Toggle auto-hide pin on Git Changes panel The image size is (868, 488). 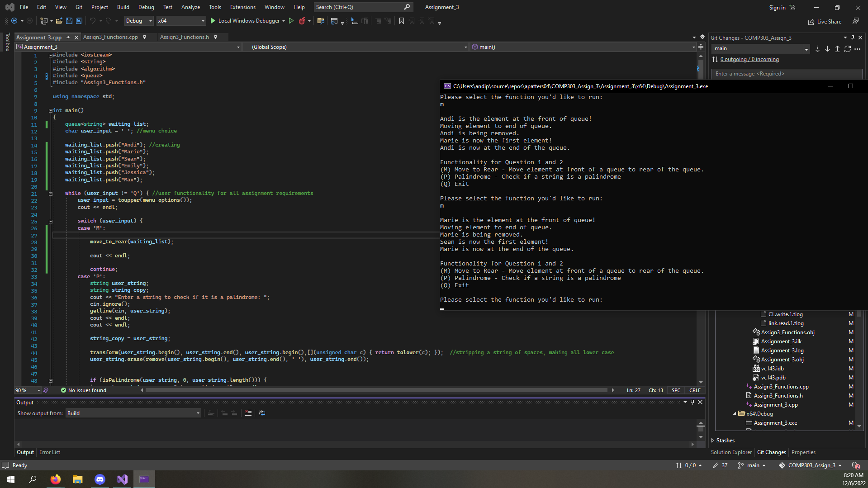point(853,38)
